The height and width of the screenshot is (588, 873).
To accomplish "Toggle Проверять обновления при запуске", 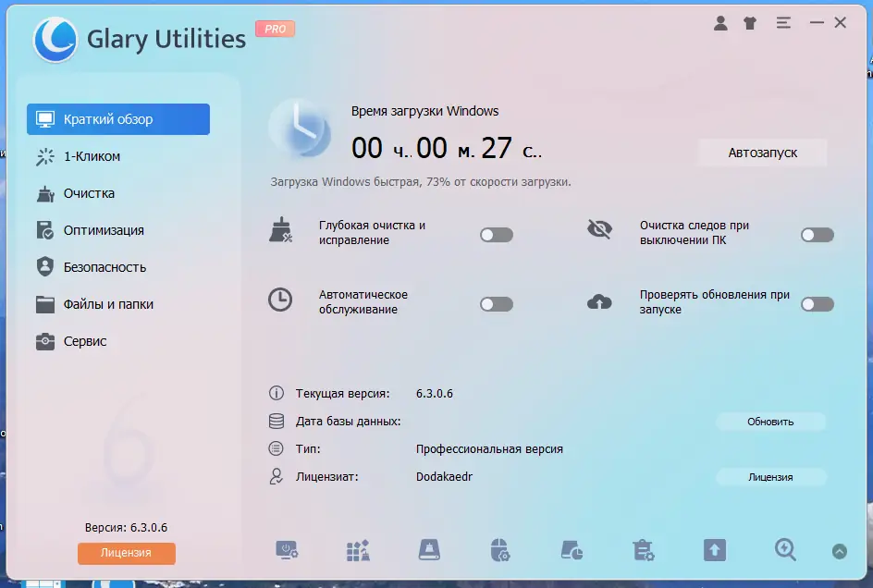I will coord(817,303).
